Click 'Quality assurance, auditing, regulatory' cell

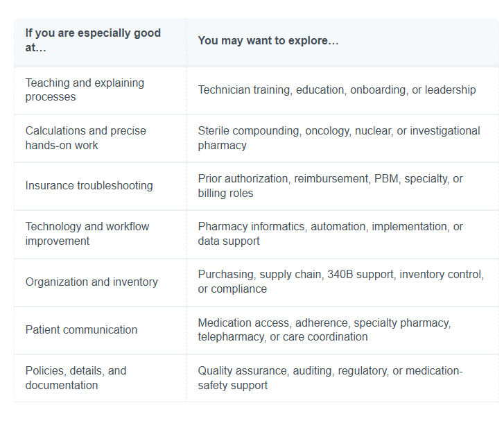pos(342,378)
